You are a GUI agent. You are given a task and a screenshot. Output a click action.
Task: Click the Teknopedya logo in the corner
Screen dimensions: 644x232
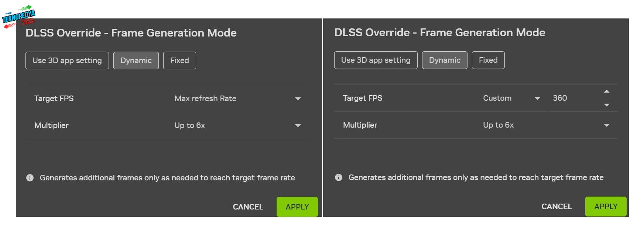[18, 17]
